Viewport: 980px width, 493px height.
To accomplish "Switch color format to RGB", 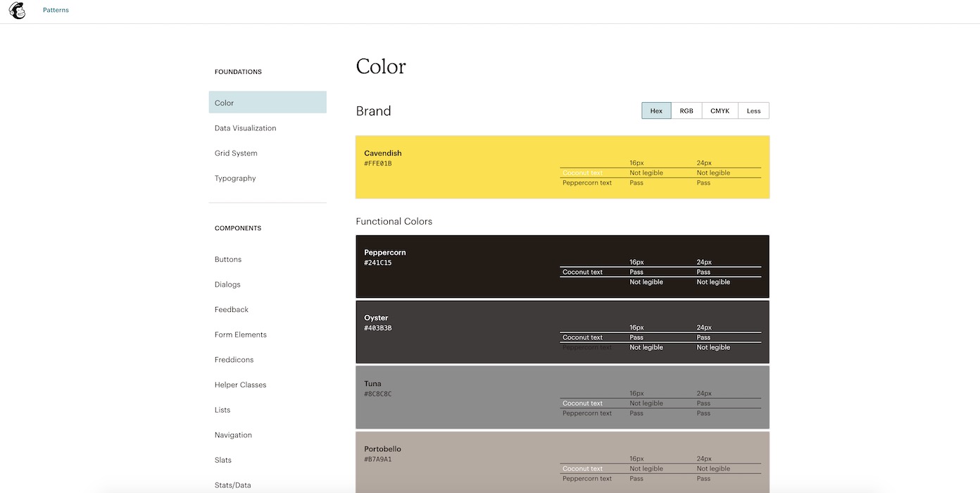I will [686, 111].
